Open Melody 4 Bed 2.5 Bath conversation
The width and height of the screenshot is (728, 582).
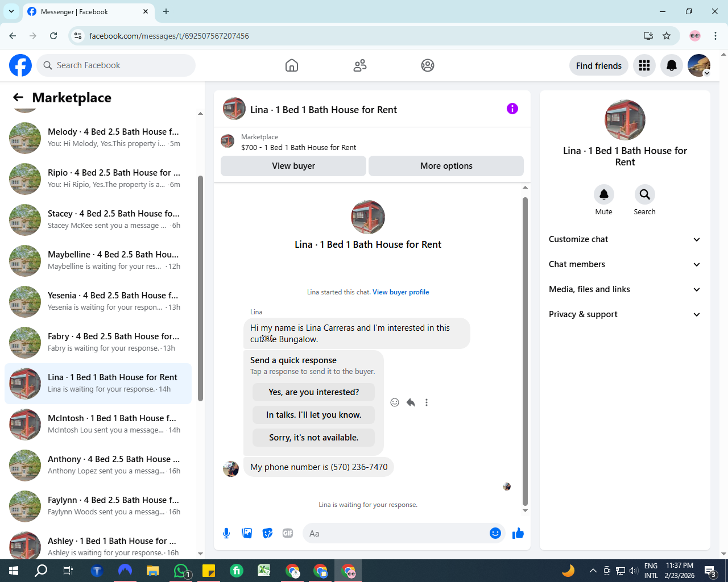point(98,138)
